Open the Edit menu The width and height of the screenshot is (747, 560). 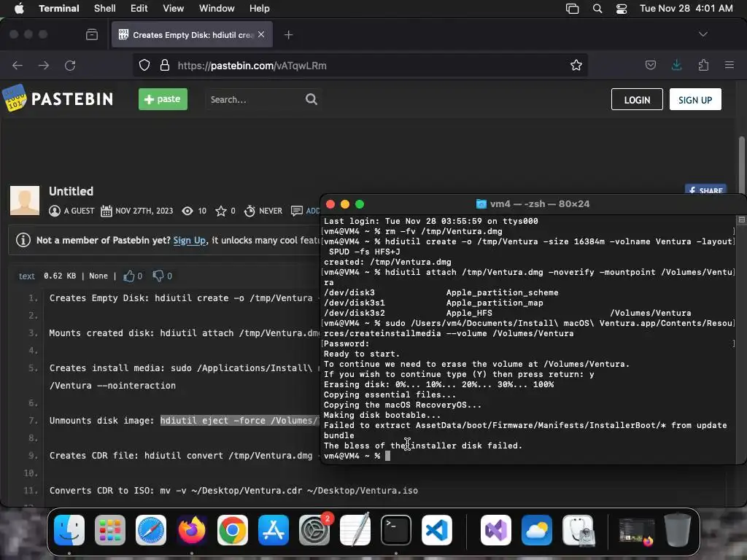coord(139,8)
